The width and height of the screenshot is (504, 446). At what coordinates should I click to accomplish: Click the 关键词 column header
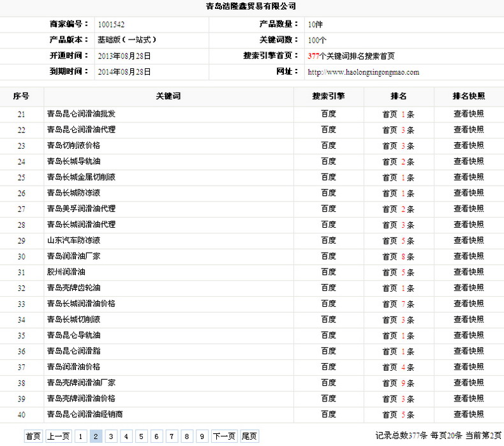click(x=168, y=96)
